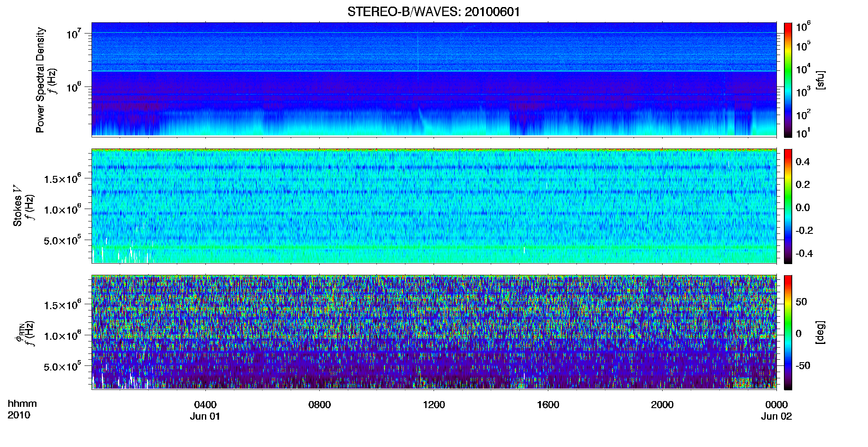Click the 0.0 Stokes colorbar tick
The height and width of the screenshot is (447, 868).
[803, 207]
